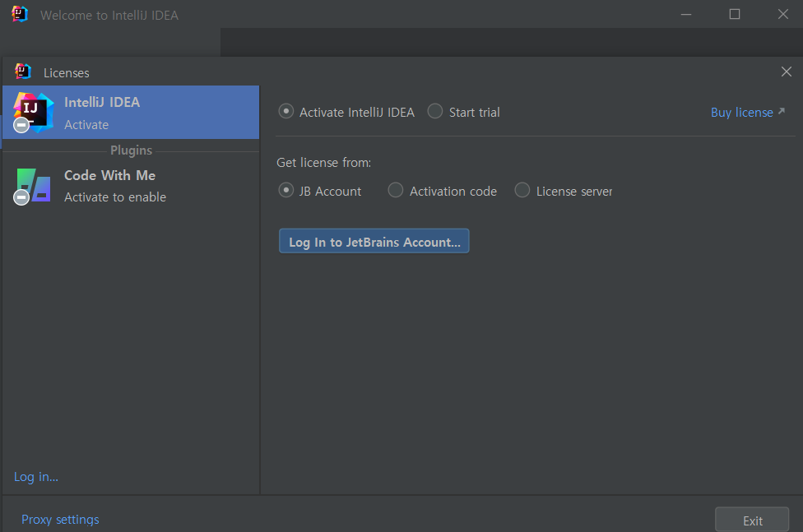The height and width of the screenshot is (532, 803).
Task: Minimize the Welcome to IntelliJ IDEA window
Action: 686,14
